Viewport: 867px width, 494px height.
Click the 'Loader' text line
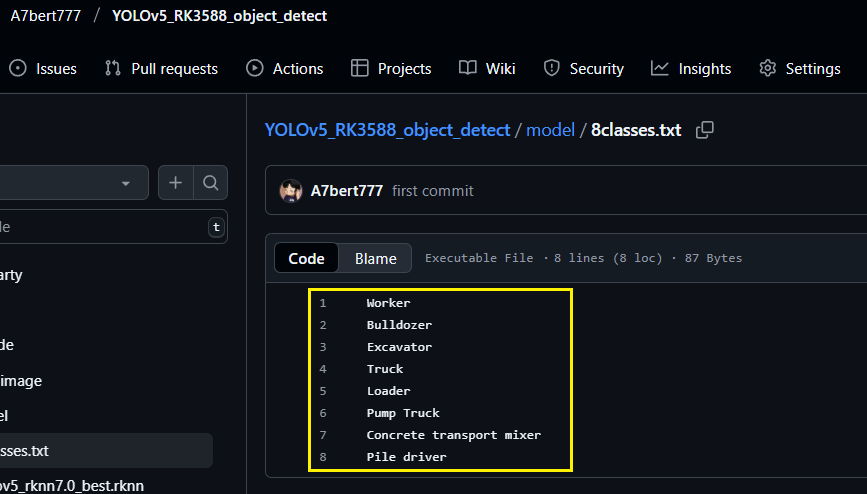(388, 391)
